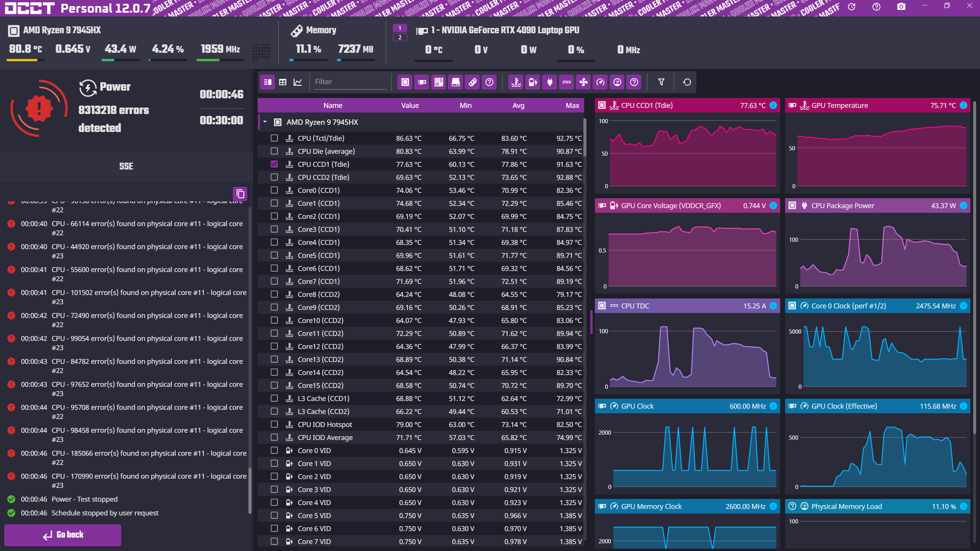Toggle memory stick hardware filter icon
This screenshot has height=551, width=980.
point(472,82)
